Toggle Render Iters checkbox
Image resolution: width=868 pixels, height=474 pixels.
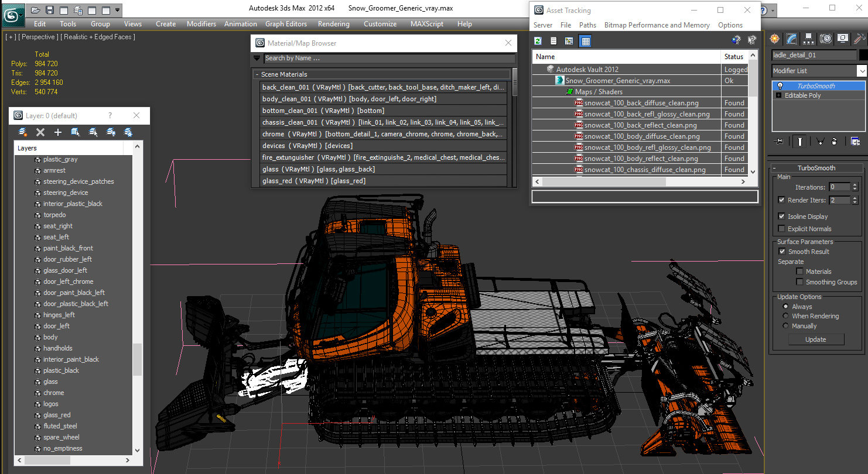coord(781,200)
